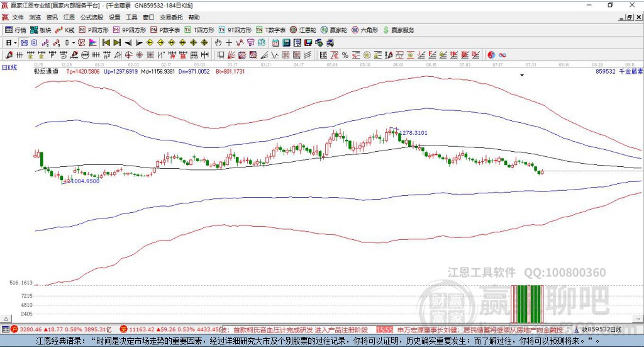Image resolution: width=644 pixels, height=347 pixels.
Task: Click the jump-to-first-bar icon
Action: coord(106,43)
